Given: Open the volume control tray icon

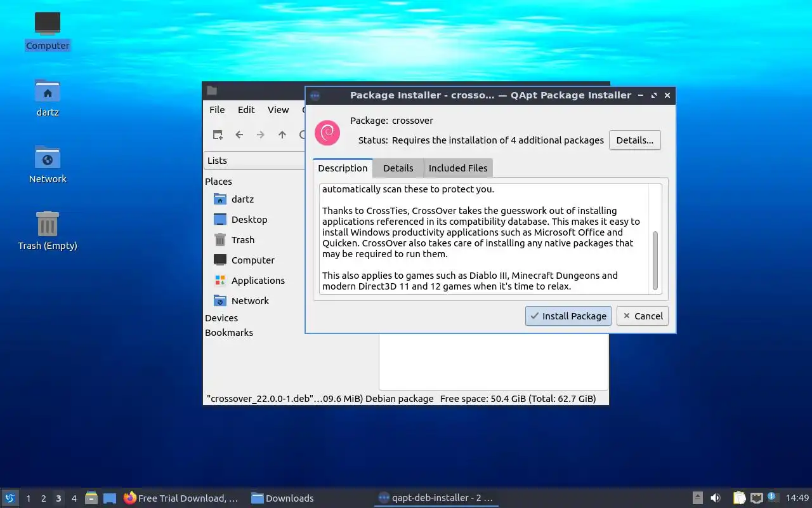Looking at the screenshot, I should 716,498.
